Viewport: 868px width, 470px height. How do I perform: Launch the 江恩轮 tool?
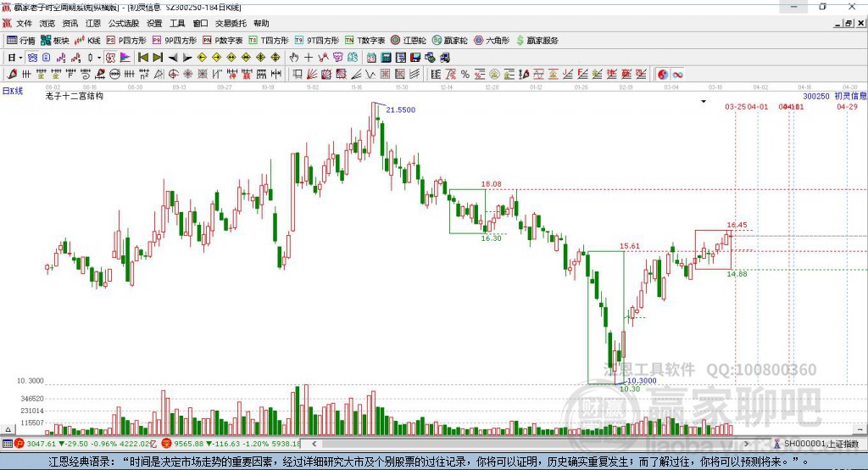pyautogui.click(x=408, y=40)
